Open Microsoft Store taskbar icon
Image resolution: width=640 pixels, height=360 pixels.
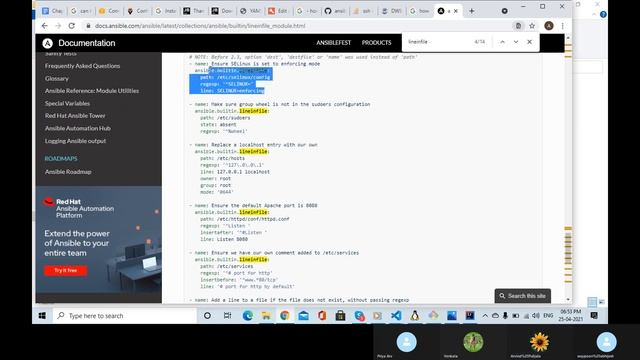tap(340, 316)
